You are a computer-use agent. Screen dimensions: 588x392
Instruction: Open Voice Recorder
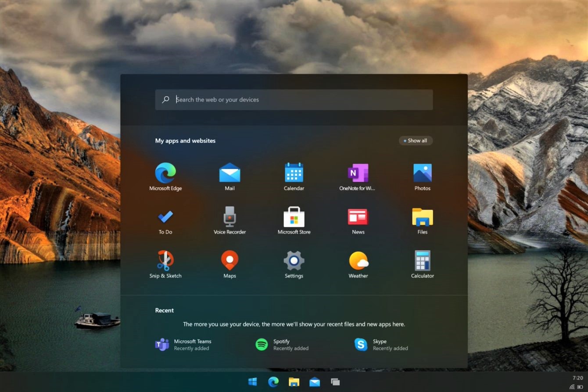(x=229, y=216)
